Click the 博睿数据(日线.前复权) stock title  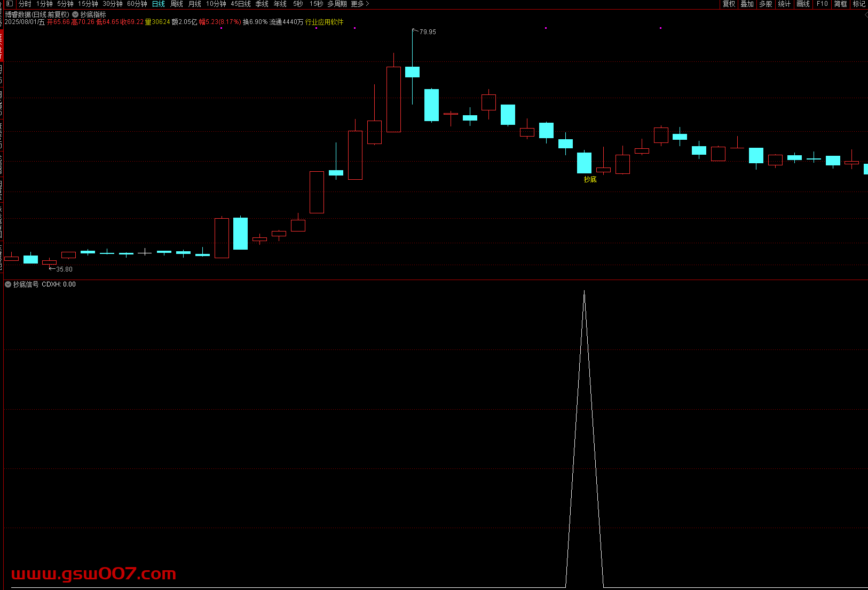(37, 14)
